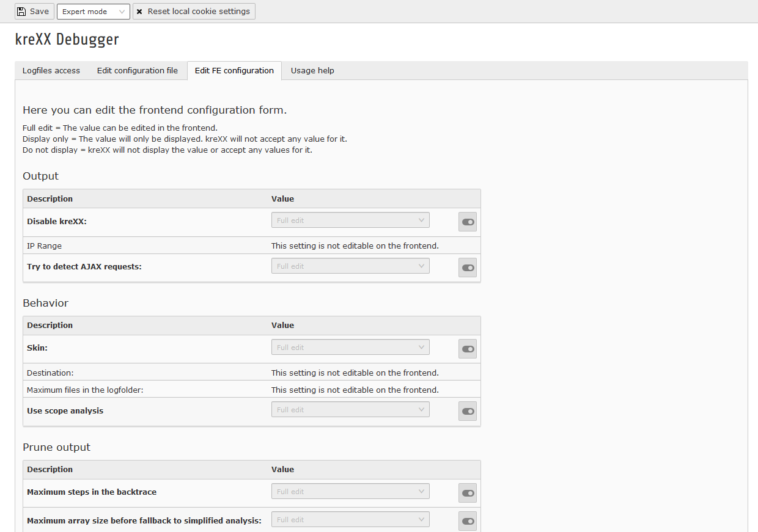Click the Maximum array size before fallback label
The image size is (758, 532).
point(144,521)
